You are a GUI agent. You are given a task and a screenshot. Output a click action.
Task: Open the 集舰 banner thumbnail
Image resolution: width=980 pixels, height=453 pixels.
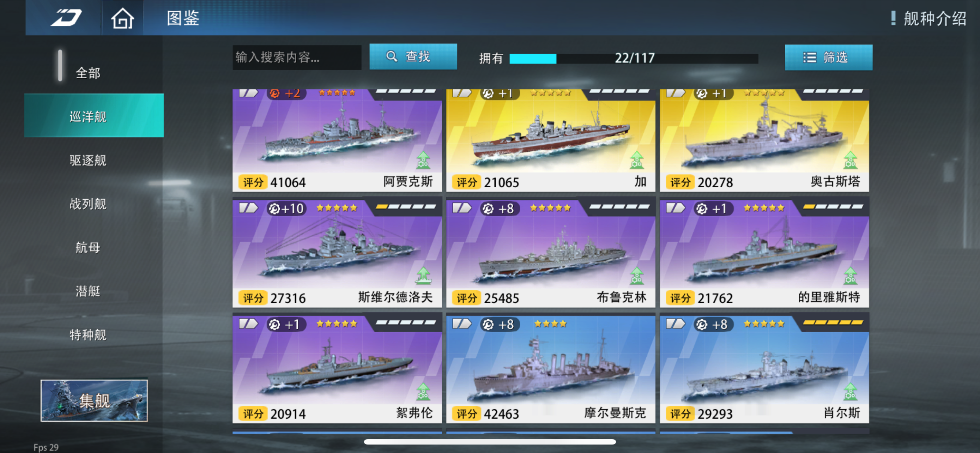[94, 400]
